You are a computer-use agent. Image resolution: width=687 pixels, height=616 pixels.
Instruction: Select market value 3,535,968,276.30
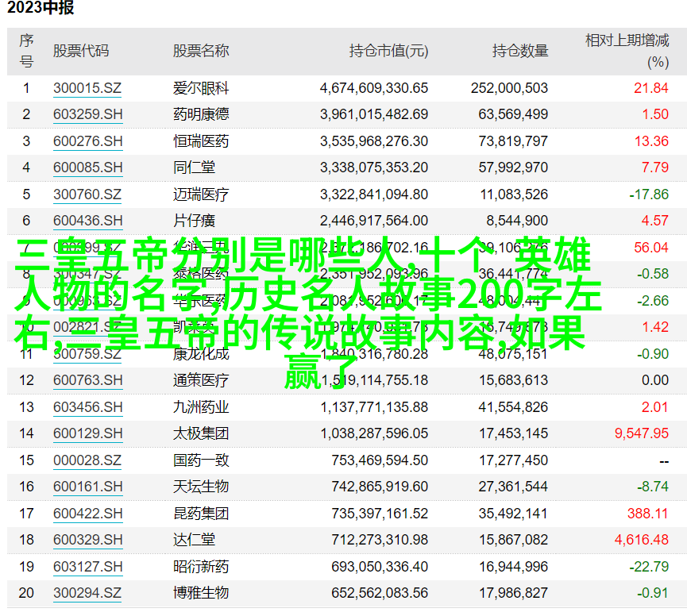point(374,142)
